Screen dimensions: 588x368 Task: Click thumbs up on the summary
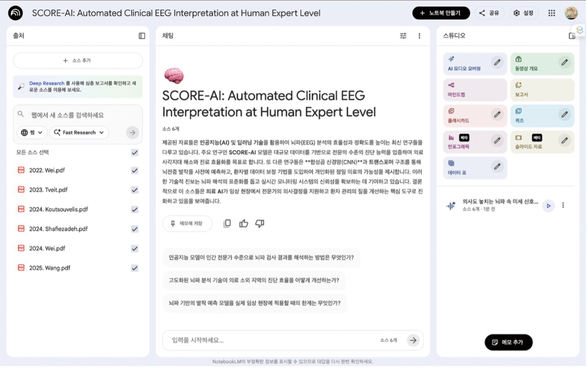(x=243, y=223)
